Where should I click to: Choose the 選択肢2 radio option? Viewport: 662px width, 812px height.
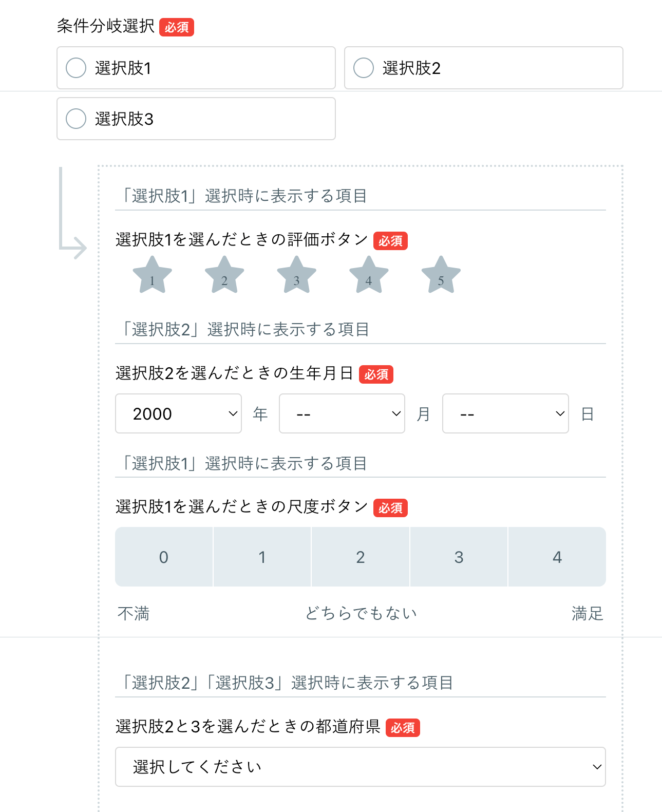click(364, 68)
